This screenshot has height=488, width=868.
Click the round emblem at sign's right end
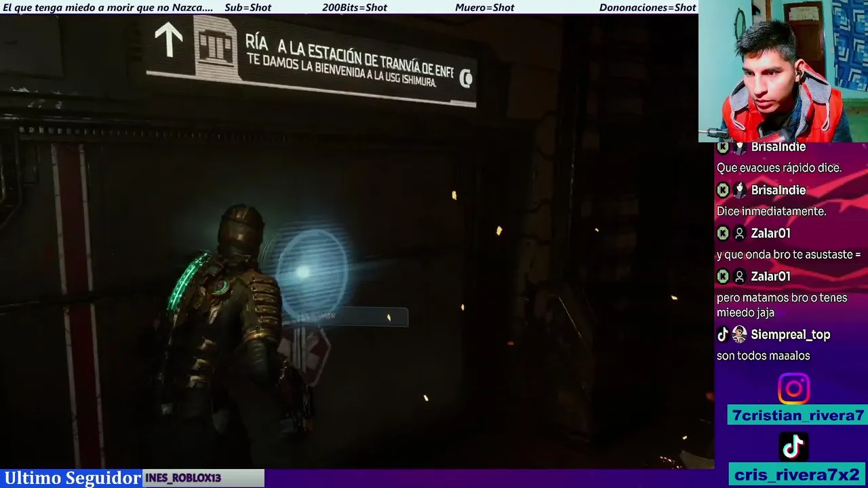point(466,79)
